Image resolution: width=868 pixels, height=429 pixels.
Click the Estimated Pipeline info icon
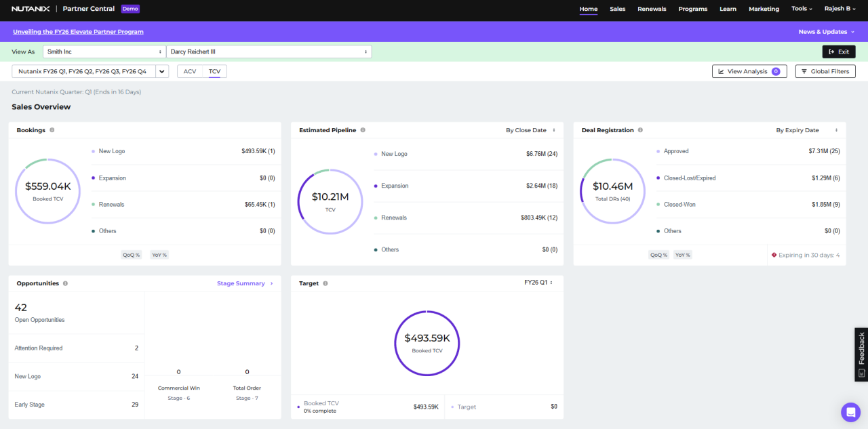click(363, 129)
